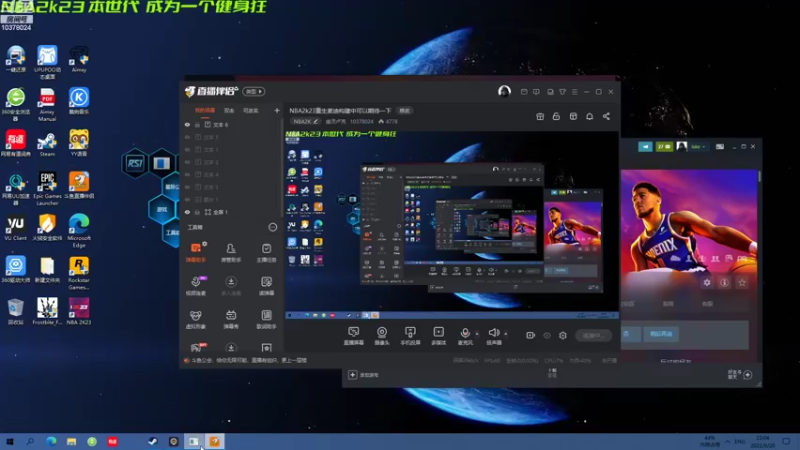Click the grayed start-stream button
The image size is (800, 450).
click(x=593, y=335)
